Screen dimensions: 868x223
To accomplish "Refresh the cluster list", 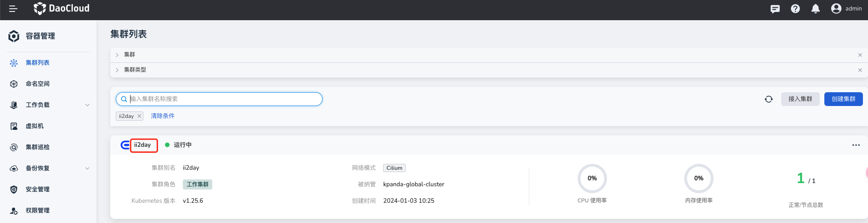I will coord(769,99).
